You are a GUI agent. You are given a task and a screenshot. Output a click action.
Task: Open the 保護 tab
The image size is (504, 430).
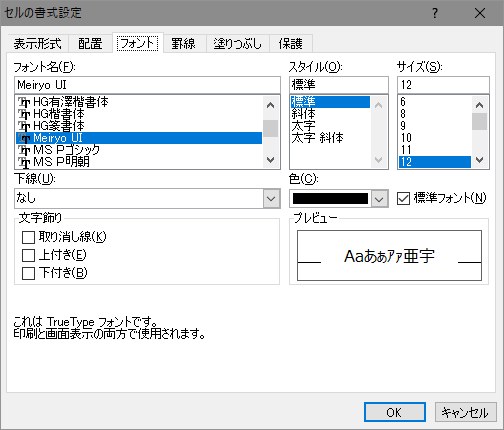pos(291,44)
